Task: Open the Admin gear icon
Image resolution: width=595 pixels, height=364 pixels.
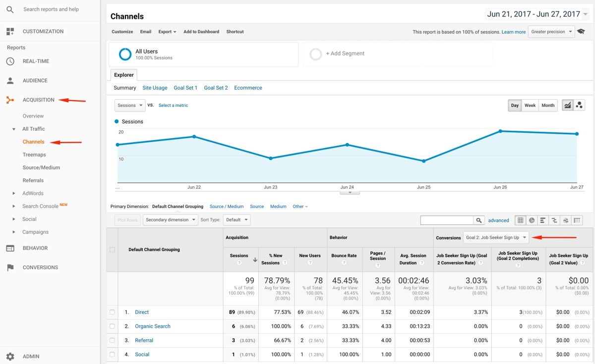Action: pos(10,357)
